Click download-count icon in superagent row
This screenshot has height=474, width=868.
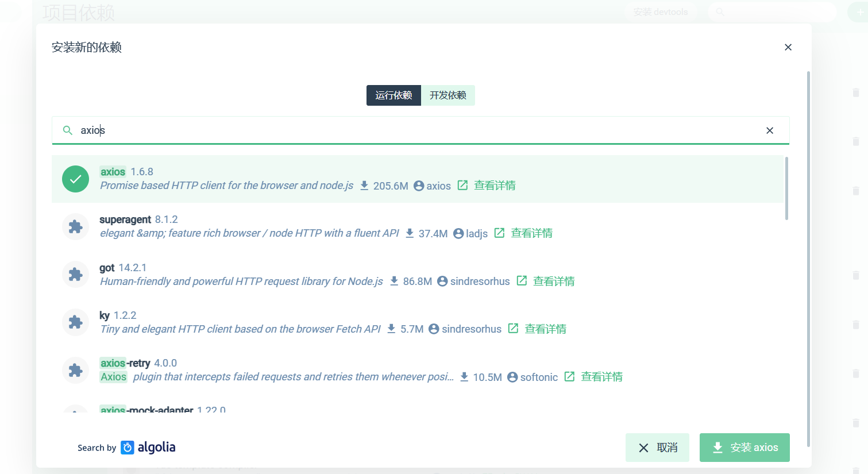(x=410, y=233)
